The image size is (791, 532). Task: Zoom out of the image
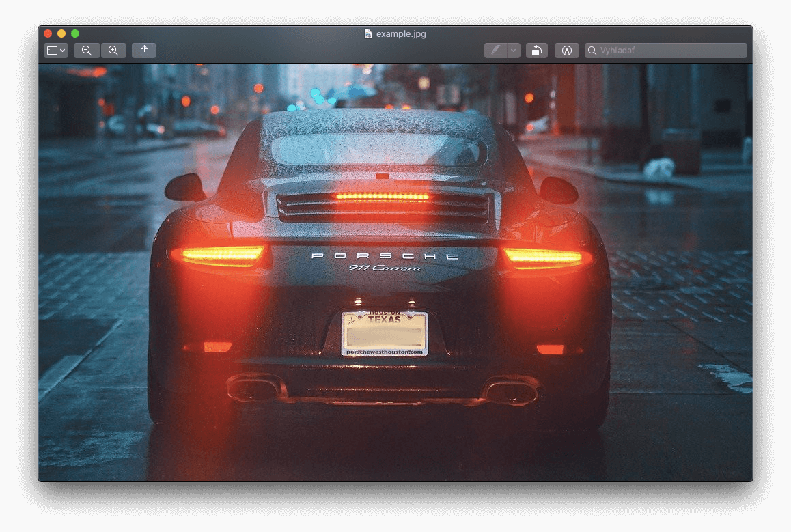click(x=87, y=51)
